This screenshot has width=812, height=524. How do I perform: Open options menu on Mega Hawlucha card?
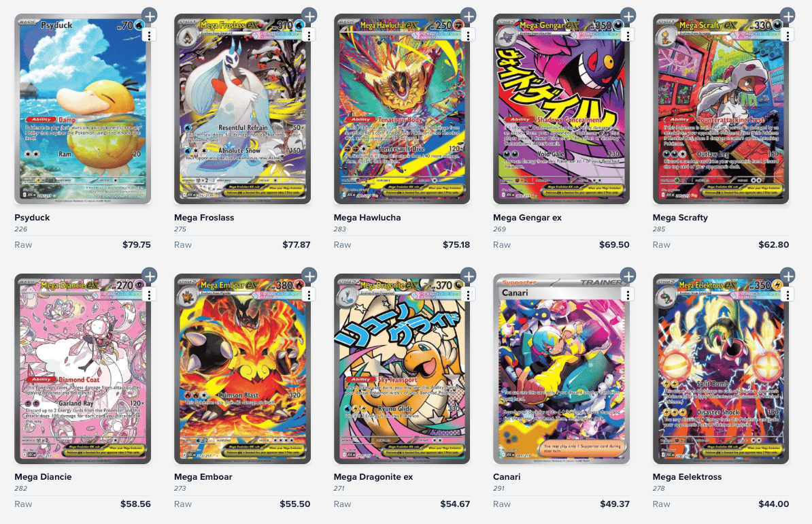[468, 35]
